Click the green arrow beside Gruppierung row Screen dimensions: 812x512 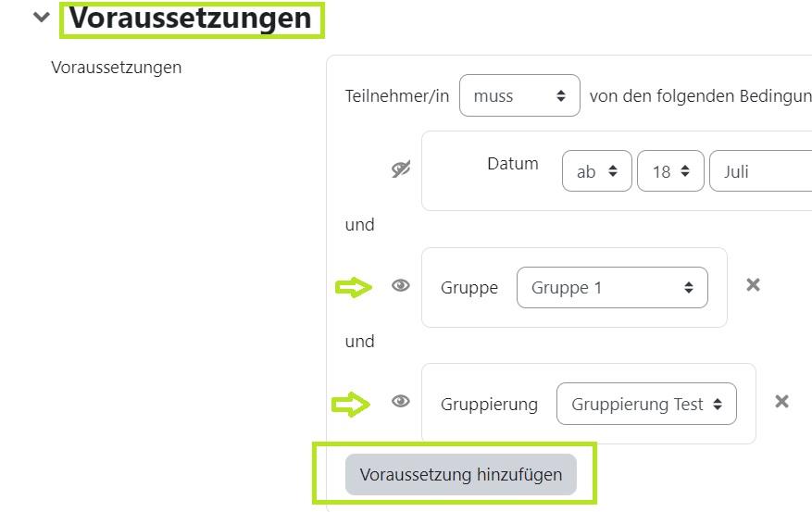(x=352, y=404)
